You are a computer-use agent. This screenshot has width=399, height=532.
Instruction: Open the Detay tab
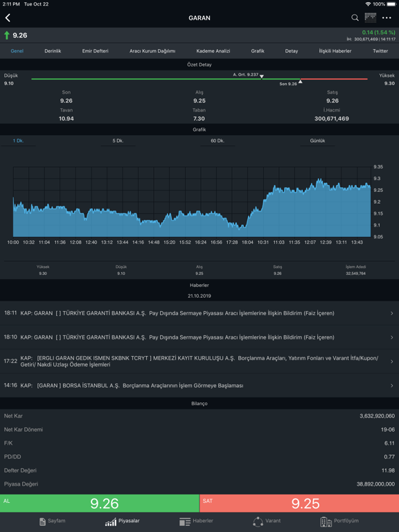[292, 51]
